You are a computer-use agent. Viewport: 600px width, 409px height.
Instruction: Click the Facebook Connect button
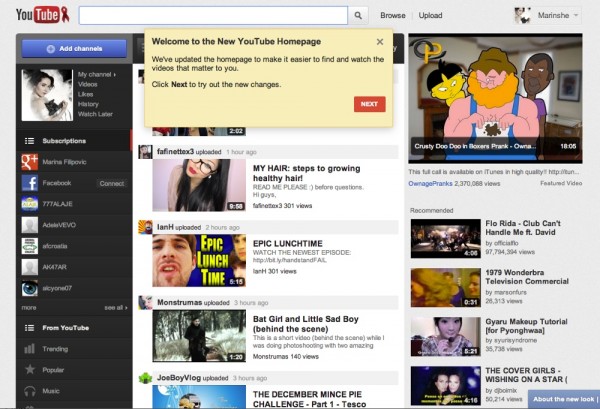111,183
